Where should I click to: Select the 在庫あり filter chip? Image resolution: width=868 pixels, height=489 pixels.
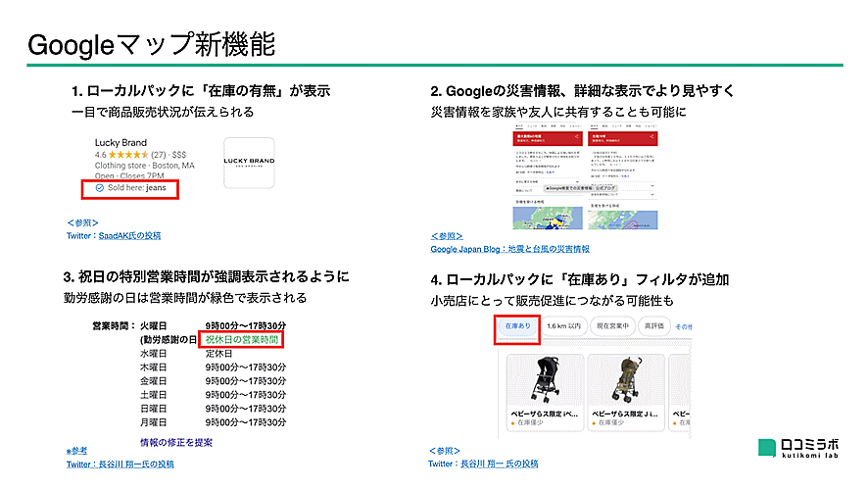516,325
